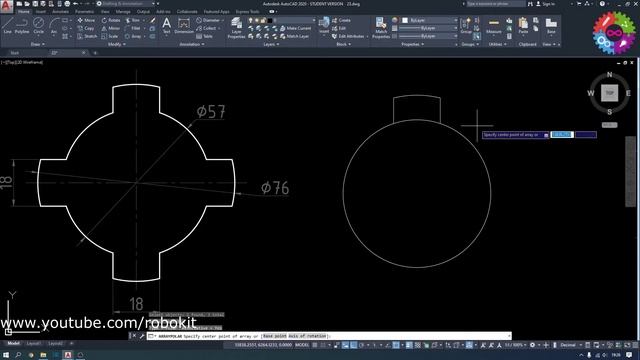Expand the Properties panel
Screen dimensions: 640x360
click(413, 44)
